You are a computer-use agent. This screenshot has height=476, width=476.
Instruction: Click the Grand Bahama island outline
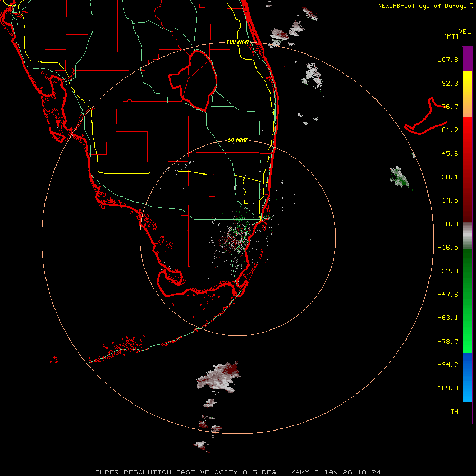426,117
